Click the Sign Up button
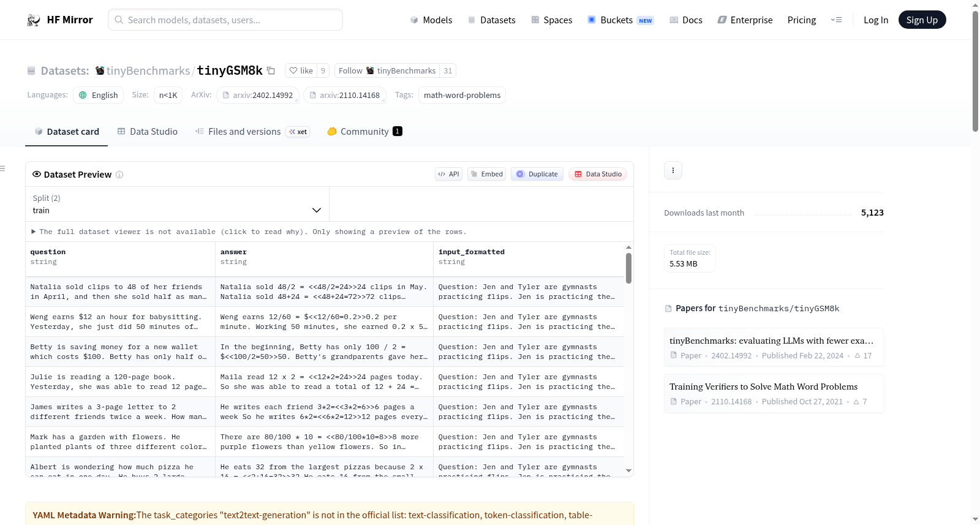This screenshot has height=525, width=980. [x=922, y=20]
